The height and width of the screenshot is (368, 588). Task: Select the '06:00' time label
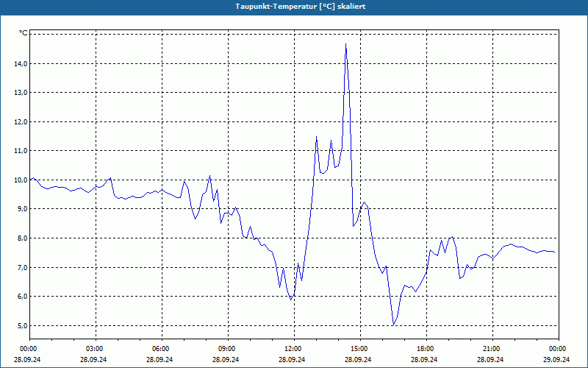(x=162, y=349)
